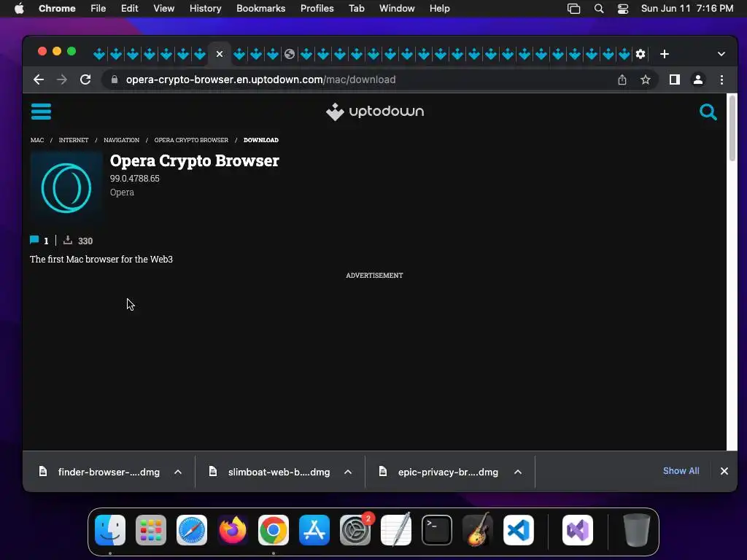Click Show All downloads

(x=681, y=471)
